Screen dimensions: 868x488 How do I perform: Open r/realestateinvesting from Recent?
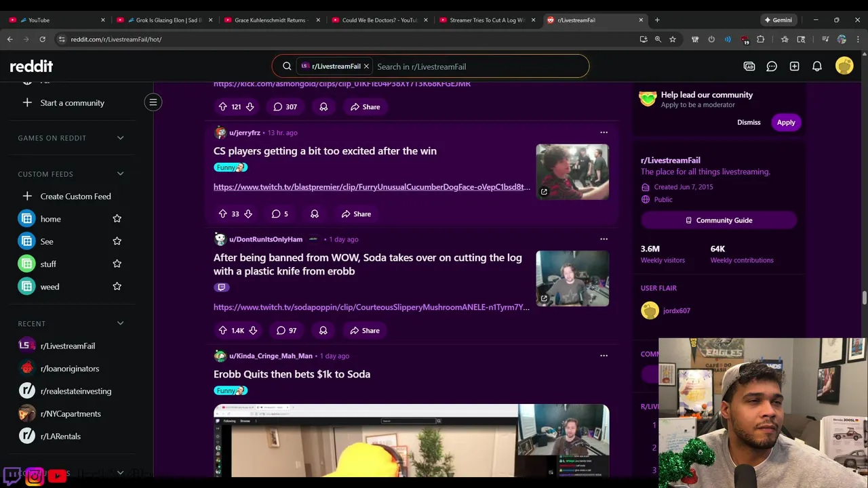(x=76, y=391)
